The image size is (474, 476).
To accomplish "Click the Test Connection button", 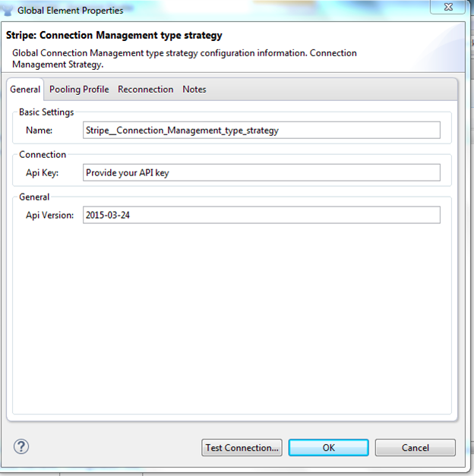I will (242, 447).
